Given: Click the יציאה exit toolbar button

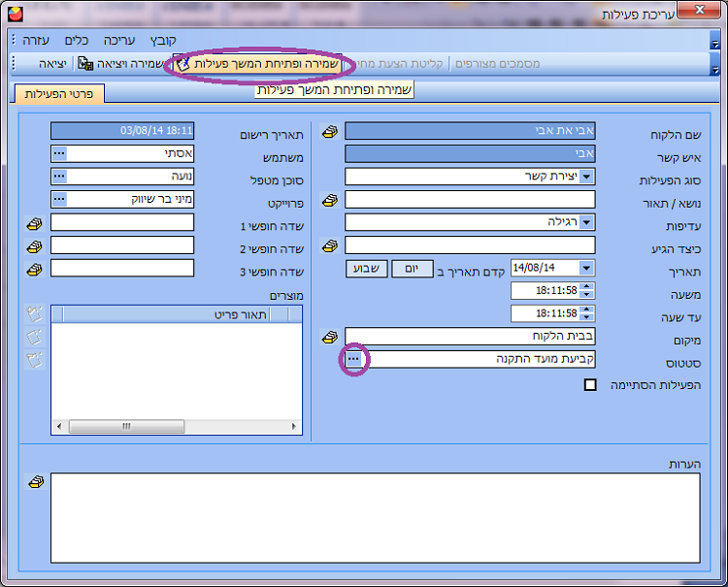Looking at the screenshot, I should [52, 64].
